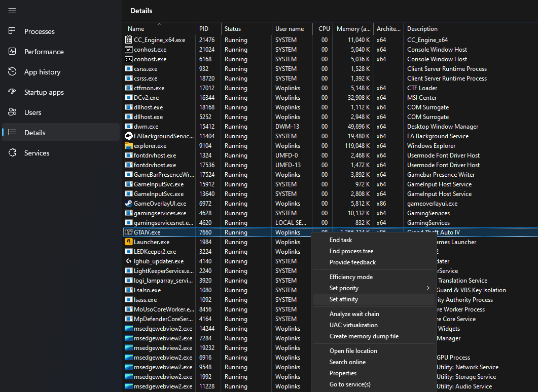Image resolution: width=538 pixels, height=392 pixels.
Task: Select Analyze wait chain
Action: coord(374,314)
